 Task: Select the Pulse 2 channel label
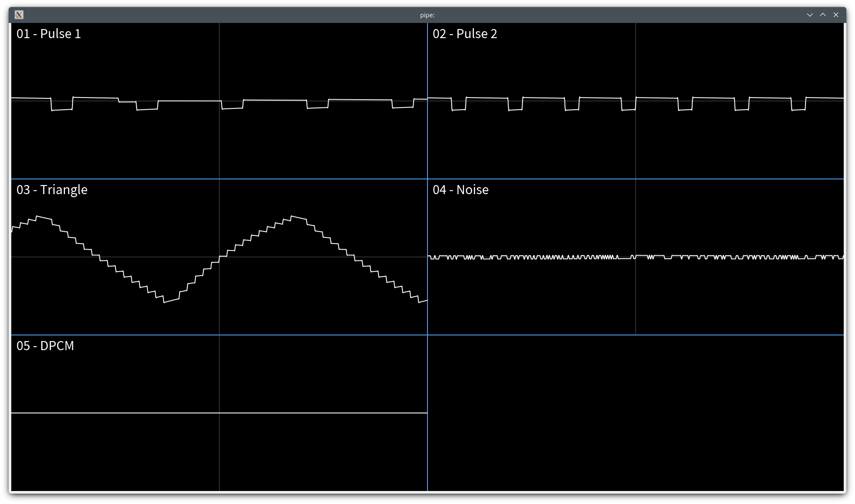(466, 33)
